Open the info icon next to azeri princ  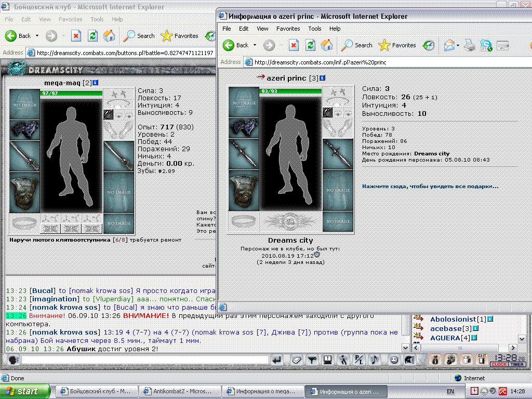(x=322, y=78)
